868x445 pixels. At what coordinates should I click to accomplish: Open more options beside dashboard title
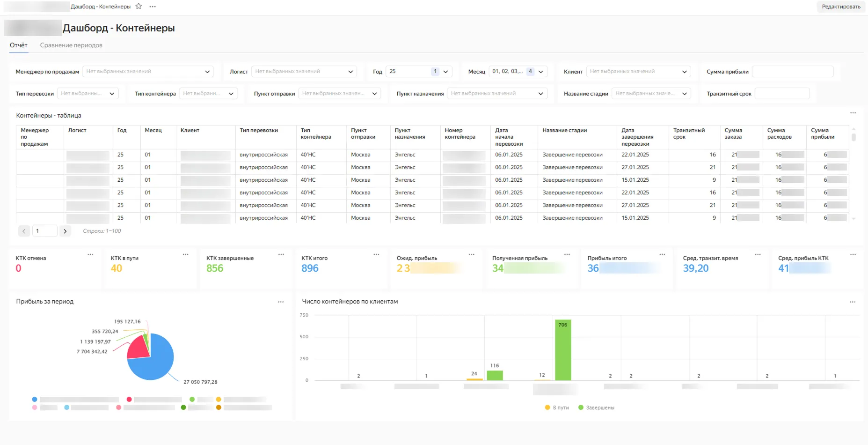tap(153, 7)
